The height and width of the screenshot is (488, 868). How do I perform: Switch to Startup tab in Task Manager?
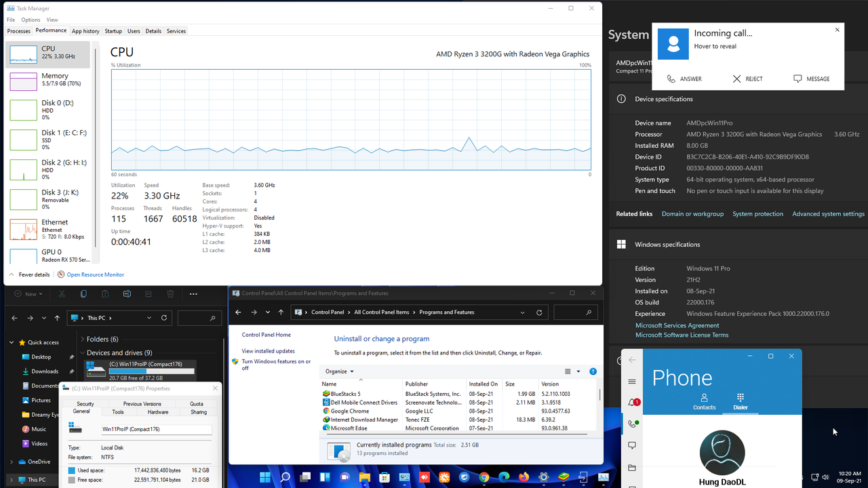pyautogui.click(x=113, y=31)
